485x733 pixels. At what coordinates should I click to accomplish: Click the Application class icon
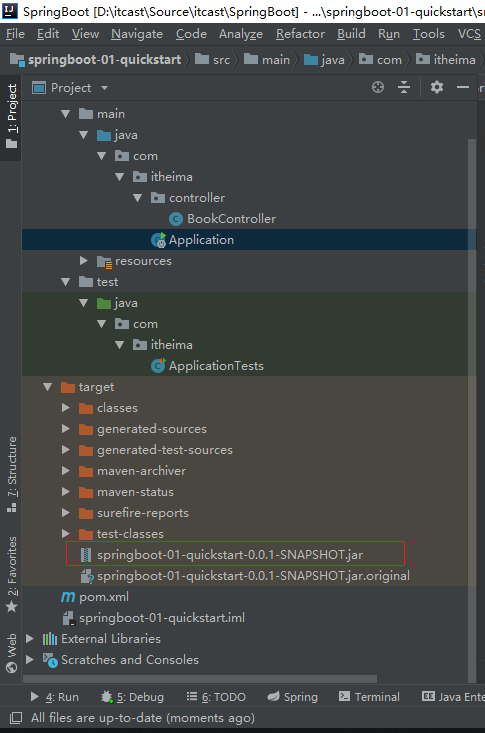point(158,240)
